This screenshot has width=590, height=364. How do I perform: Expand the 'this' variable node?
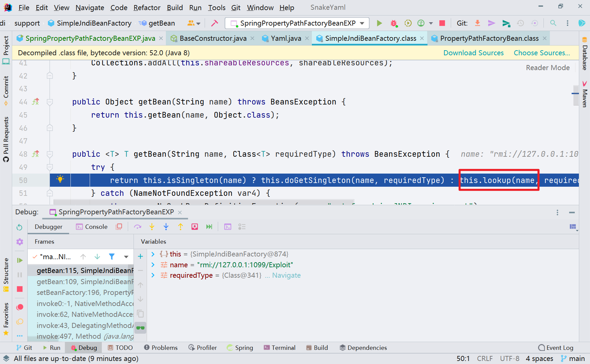pyautogui.click(x=153, y=254)
